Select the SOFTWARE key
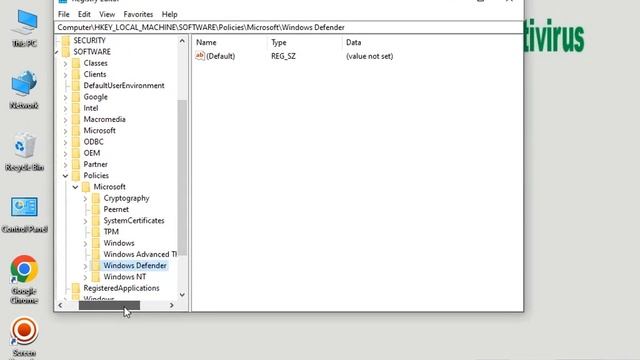640x360 pixels. [92, 52]
